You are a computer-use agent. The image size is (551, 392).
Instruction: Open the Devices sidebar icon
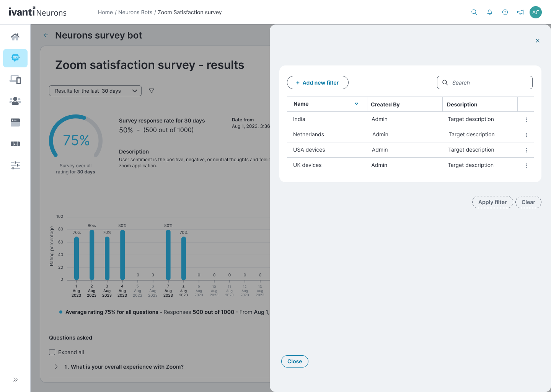click(x=15, y=80)
